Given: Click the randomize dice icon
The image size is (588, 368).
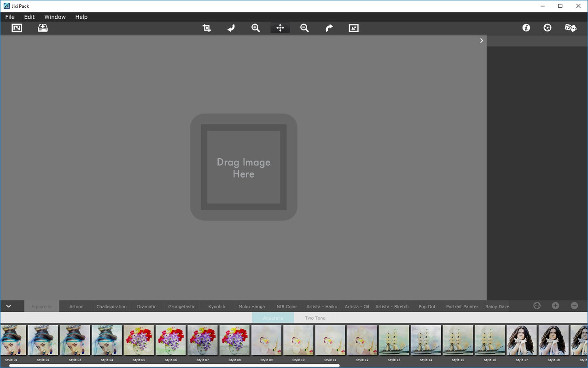Looking at the screenshot, I should pos(571,28).
